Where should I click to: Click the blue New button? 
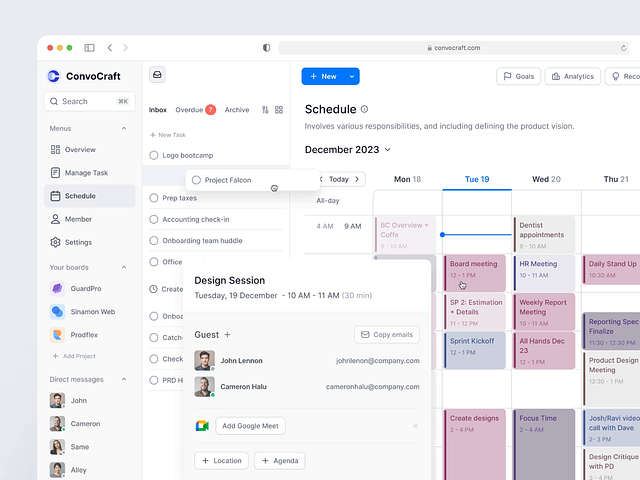pos(323,76)
